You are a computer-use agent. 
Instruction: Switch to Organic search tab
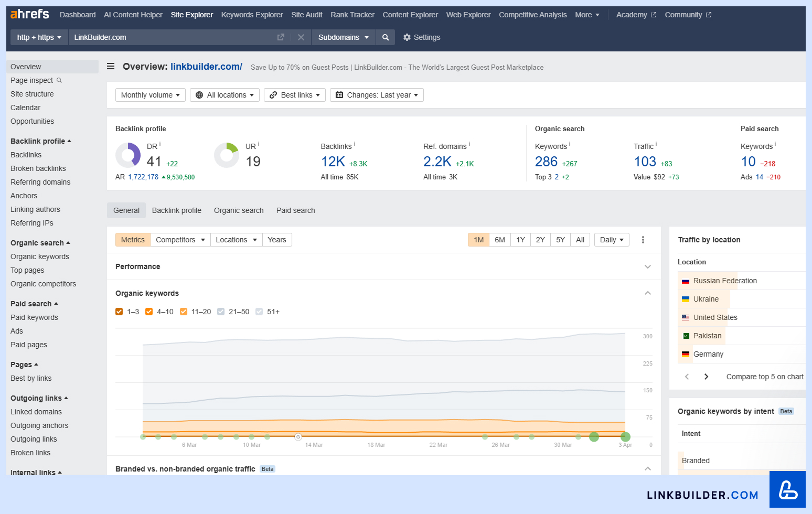[x=239, y=210]
